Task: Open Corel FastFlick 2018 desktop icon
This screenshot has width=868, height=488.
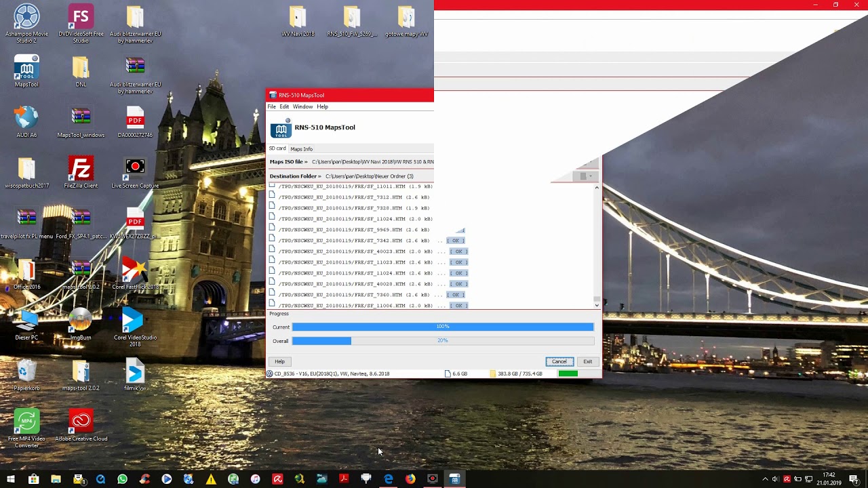Action: (135, 273)
